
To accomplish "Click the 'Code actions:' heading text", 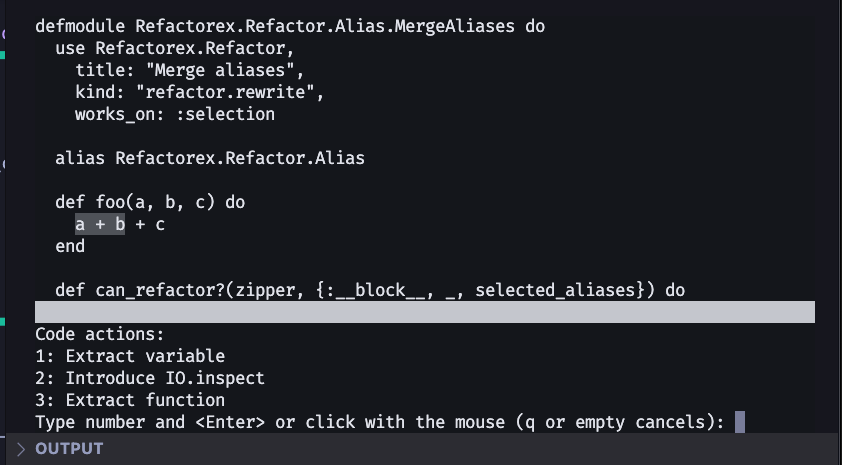I will [100, 334].
